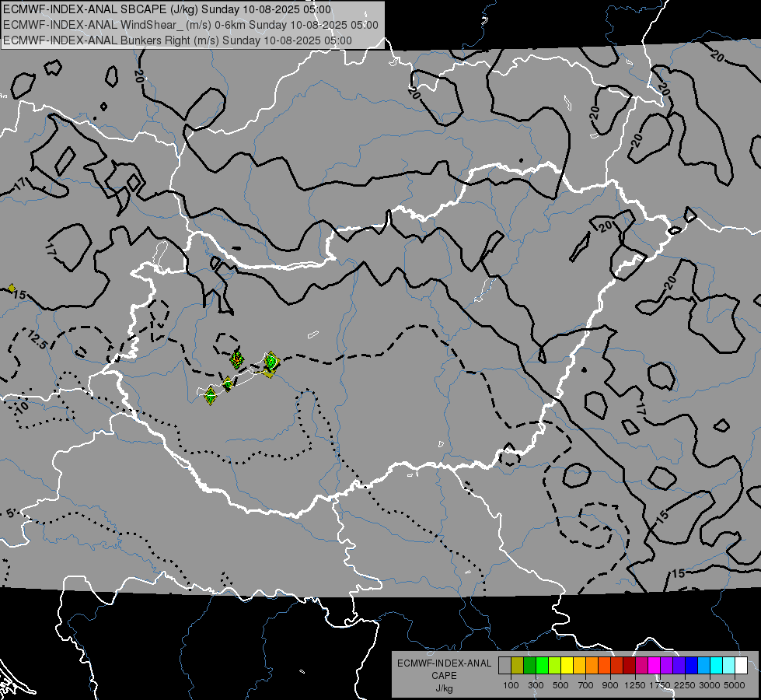Screen dimensions: 761x700
Task: Select the white swatch ending the legend
Action: point(741,666)
